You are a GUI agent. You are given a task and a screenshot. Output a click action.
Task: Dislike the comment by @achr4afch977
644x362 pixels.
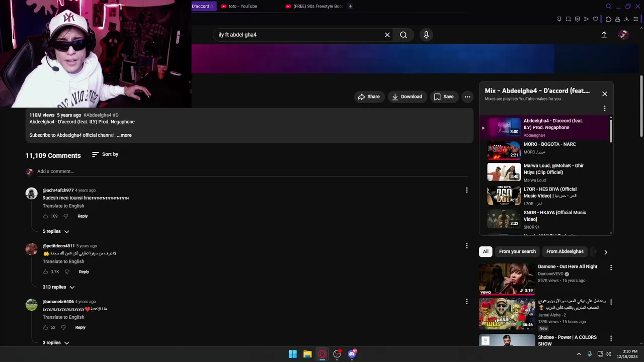(65, 216)
